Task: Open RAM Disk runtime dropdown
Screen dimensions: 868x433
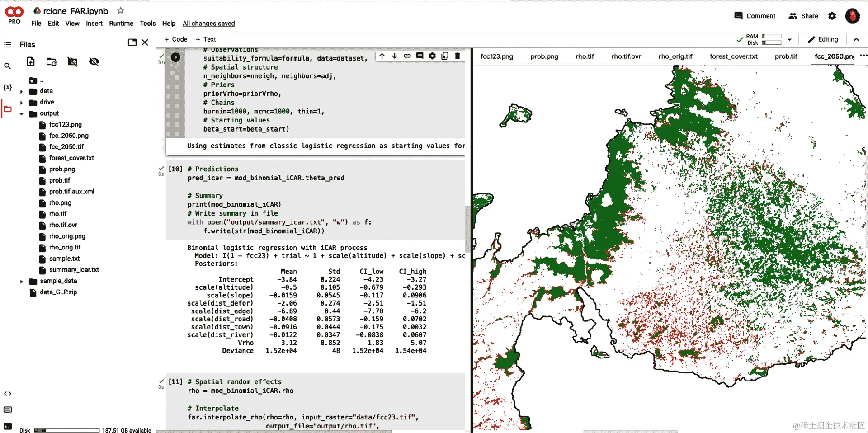Action: tap(790, 39)
